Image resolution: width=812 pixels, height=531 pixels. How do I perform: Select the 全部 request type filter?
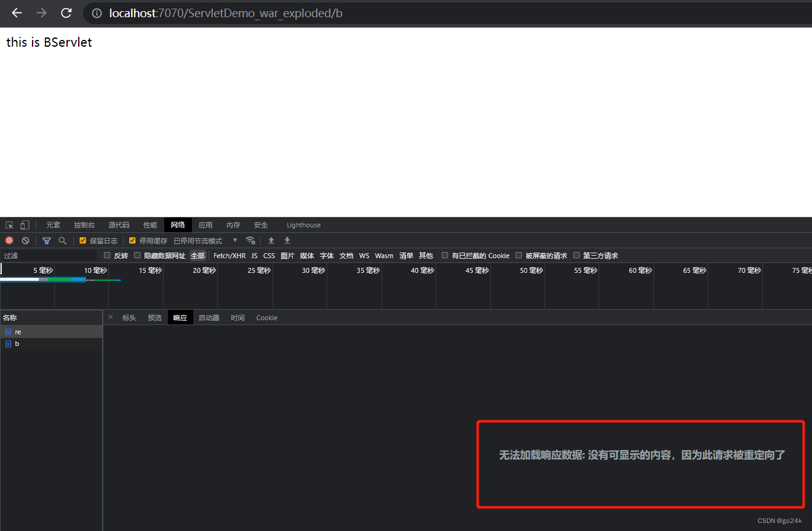[x=197, y=256]
